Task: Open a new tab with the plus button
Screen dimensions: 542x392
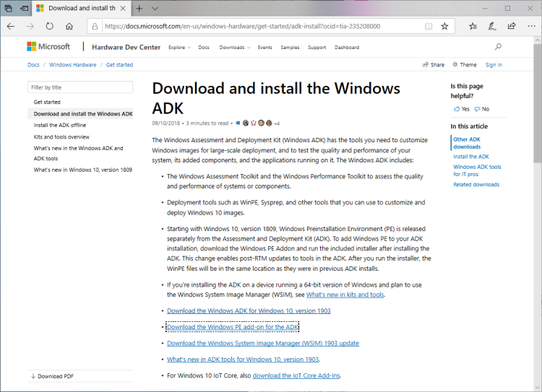Action: (139, 8)
